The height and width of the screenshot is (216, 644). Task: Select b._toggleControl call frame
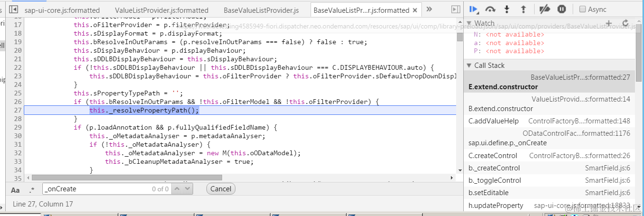[x=549, y=180]
